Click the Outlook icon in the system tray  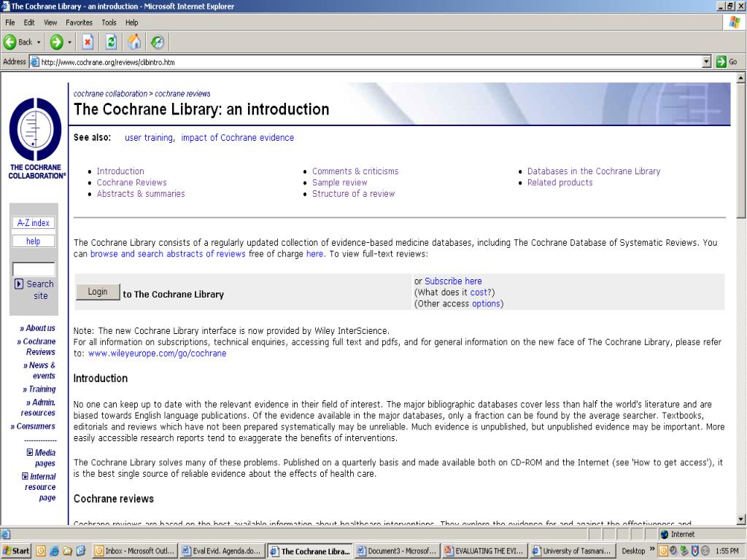(662, 551)
